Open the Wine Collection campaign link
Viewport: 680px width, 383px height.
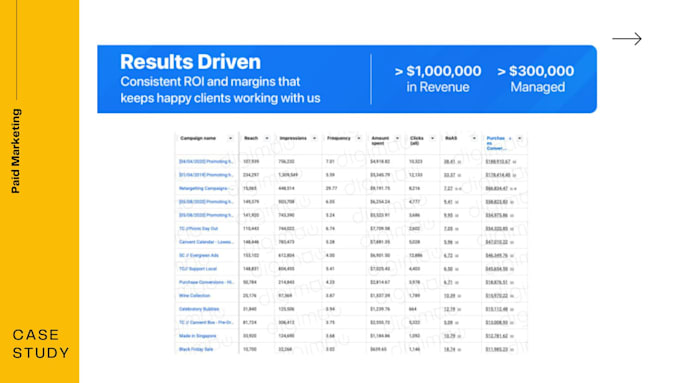click(x=194, y=296)
